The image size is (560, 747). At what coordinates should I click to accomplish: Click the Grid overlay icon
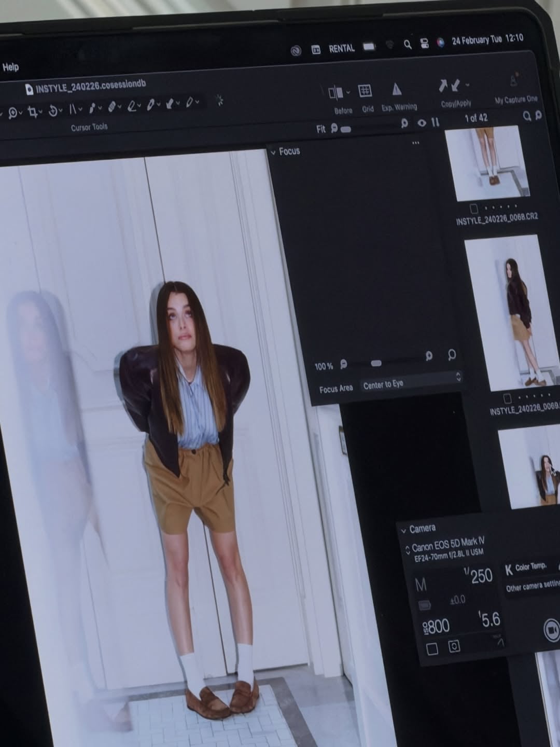[x=365, y=91]
